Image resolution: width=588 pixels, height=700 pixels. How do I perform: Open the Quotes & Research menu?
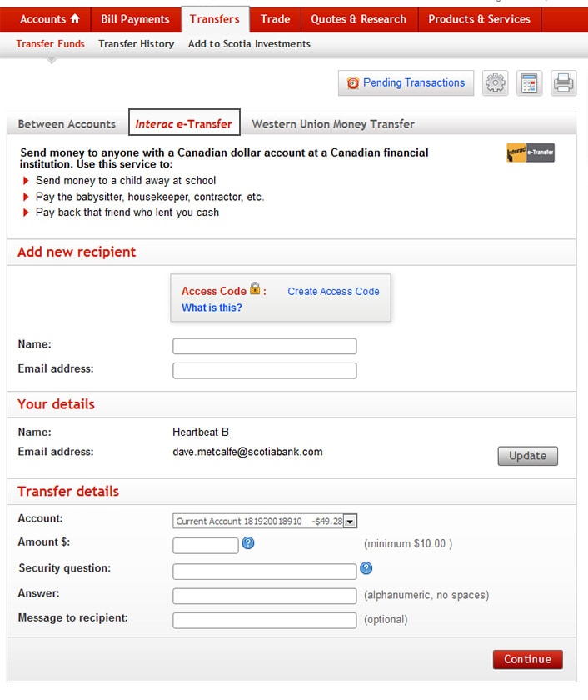(358, 19)
